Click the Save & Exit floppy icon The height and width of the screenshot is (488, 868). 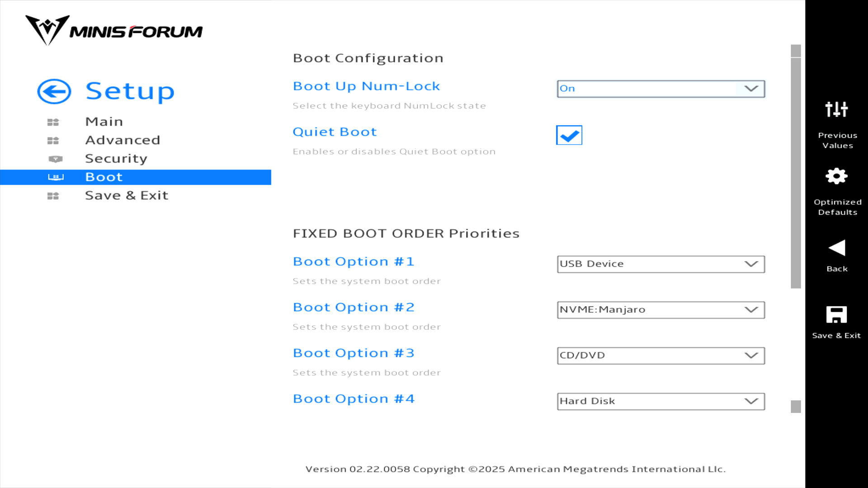(836, 314)
